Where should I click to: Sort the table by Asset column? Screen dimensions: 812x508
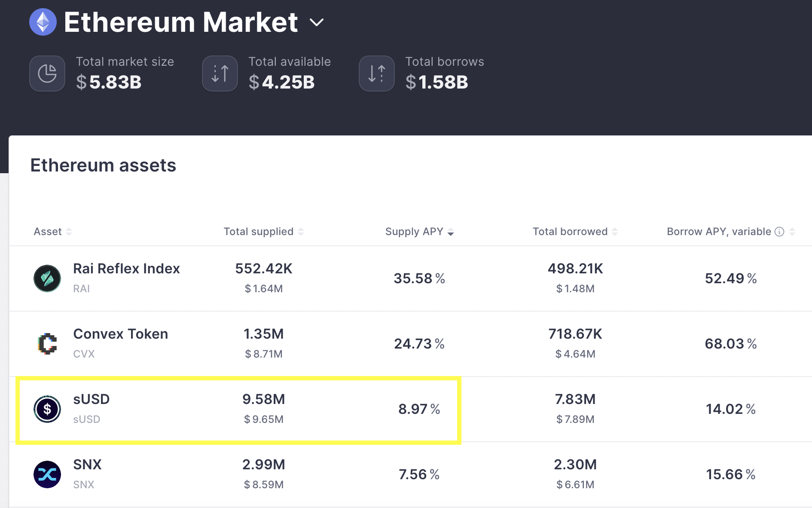tap(53, 232)
